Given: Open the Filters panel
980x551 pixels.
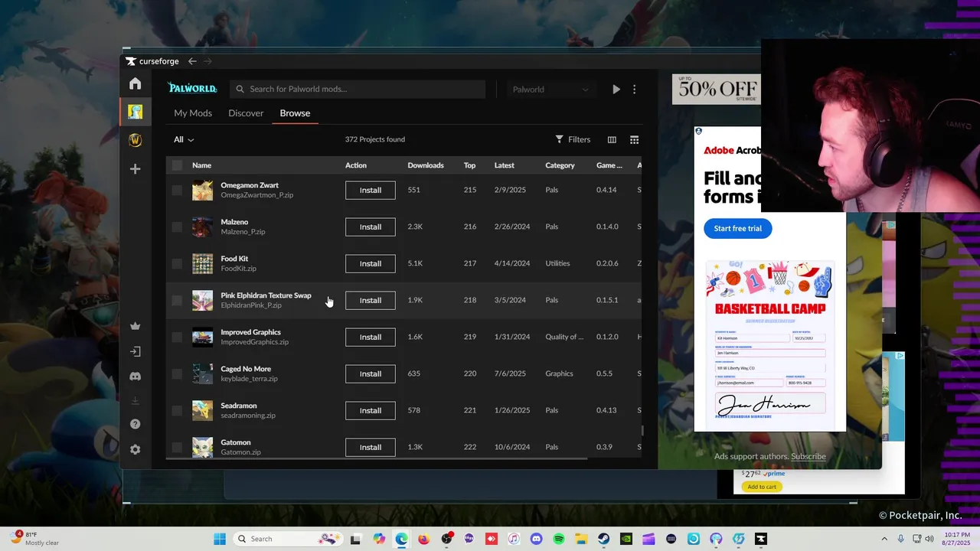Looking at the screenshot, I should tap(573, 139).
